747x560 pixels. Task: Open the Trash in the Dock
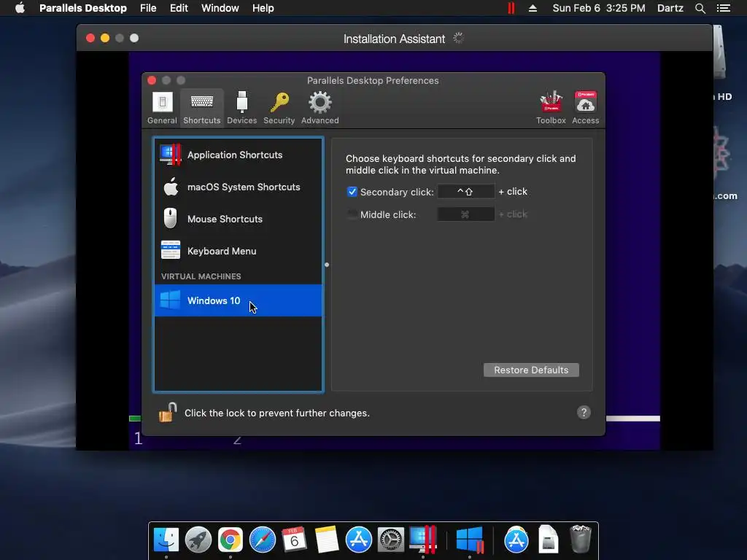pyautogui.click(x=581, y=540)
